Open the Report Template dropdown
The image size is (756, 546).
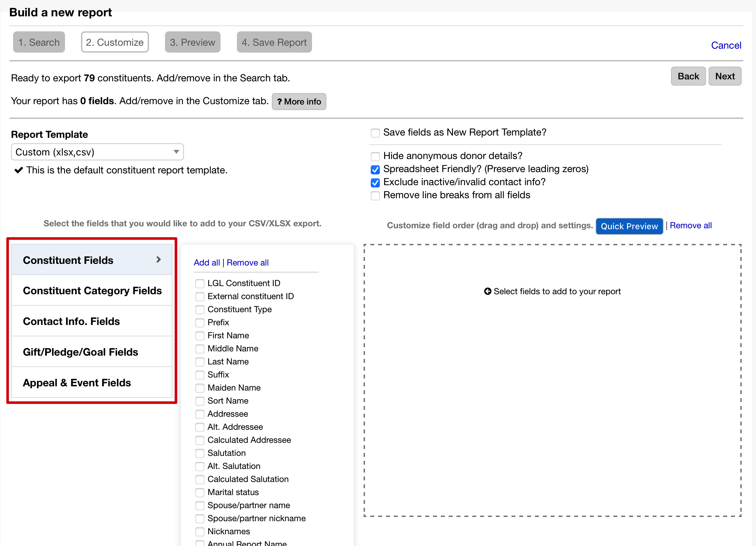(x=97, y=152)
